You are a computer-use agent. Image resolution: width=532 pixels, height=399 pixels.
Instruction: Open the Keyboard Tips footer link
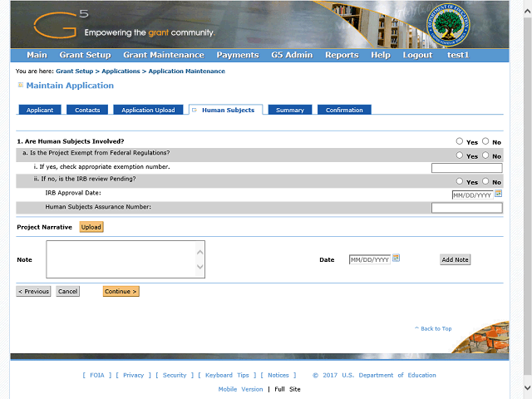[227, 375]
